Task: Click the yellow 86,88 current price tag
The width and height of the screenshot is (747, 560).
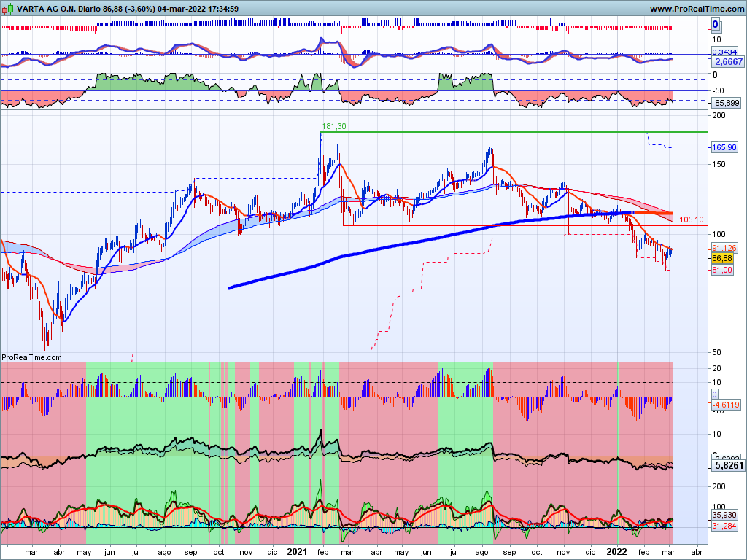Action: [x=722, y=258]
